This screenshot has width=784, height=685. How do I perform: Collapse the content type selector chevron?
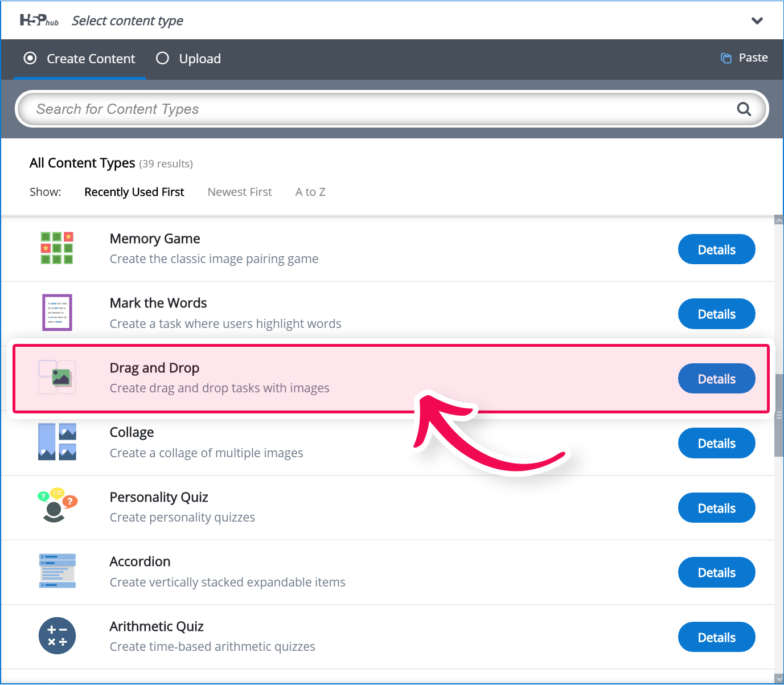[x=757, y=21]
